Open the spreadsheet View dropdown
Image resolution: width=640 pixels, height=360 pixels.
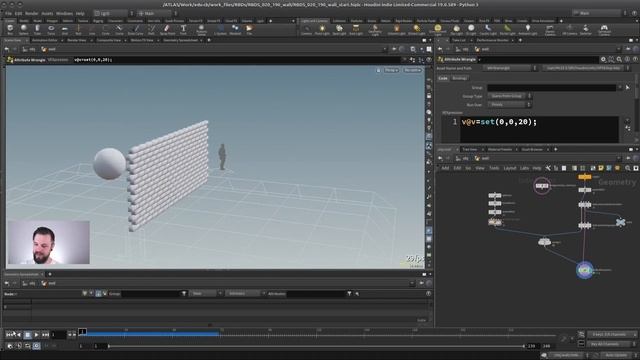205,293
